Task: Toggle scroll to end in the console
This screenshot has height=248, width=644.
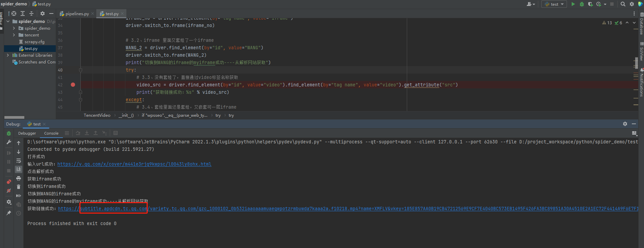Action: click(x=19, y=169)
